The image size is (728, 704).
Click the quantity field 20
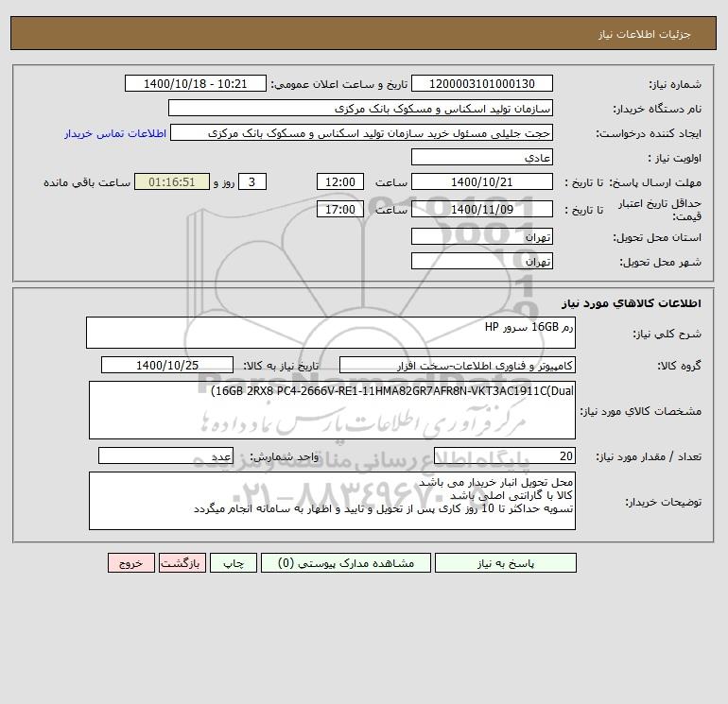505,455
